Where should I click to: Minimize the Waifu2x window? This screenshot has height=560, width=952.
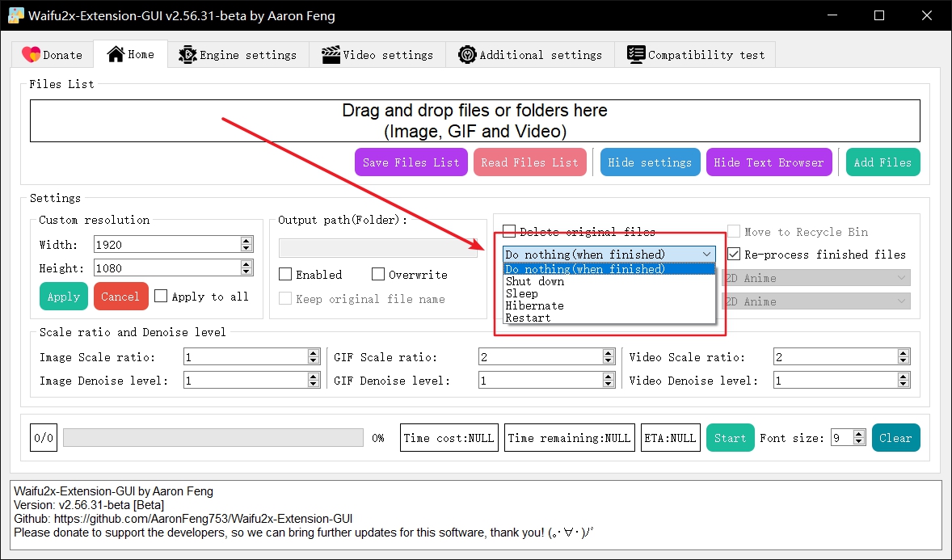click(832, 15)
